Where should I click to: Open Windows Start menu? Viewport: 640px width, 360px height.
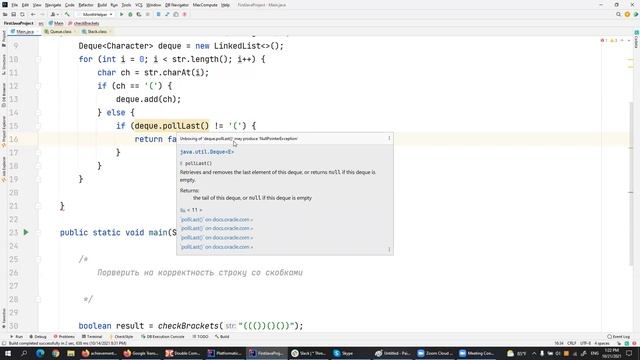click(x=8, y=353)
